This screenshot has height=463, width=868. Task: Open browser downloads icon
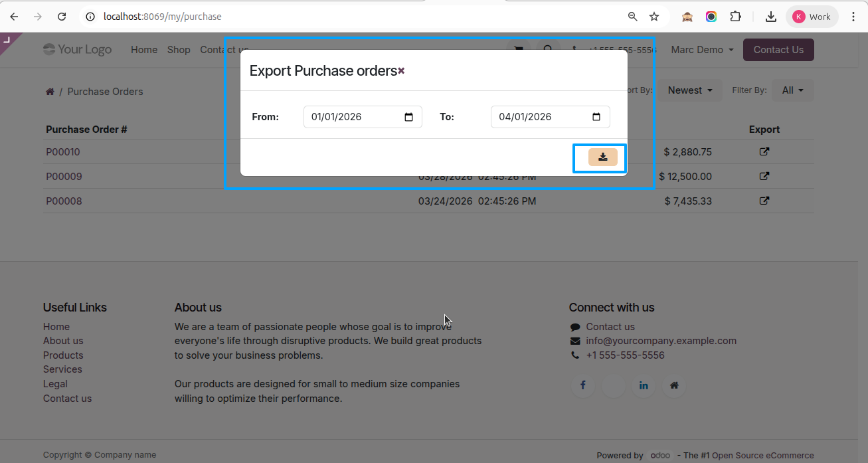[x=771, y=17]
